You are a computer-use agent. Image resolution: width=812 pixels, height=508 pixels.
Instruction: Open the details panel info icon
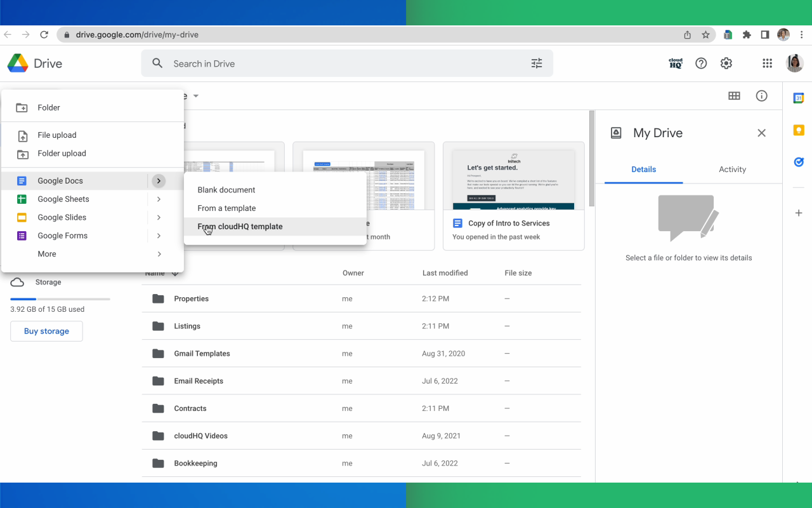761,96
